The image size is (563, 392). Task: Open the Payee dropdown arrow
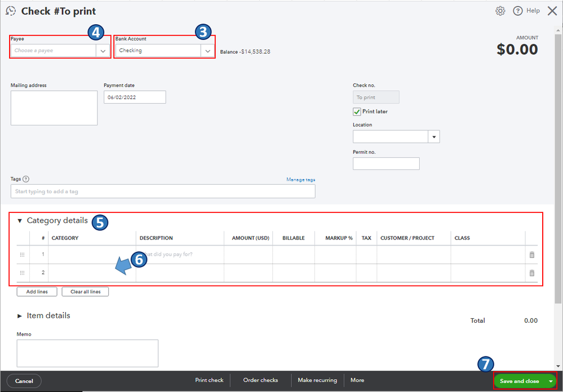pos(103,51)
